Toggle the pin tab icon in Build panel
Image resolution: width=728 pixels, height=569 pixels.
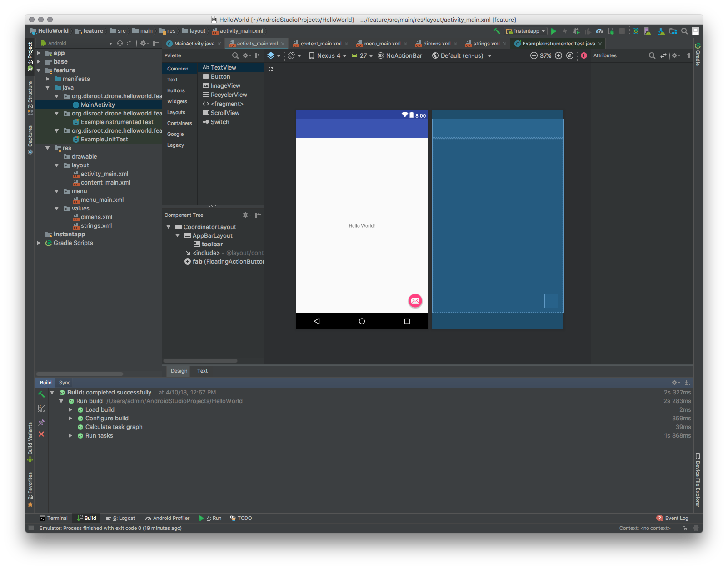click(x=41, y=422)
